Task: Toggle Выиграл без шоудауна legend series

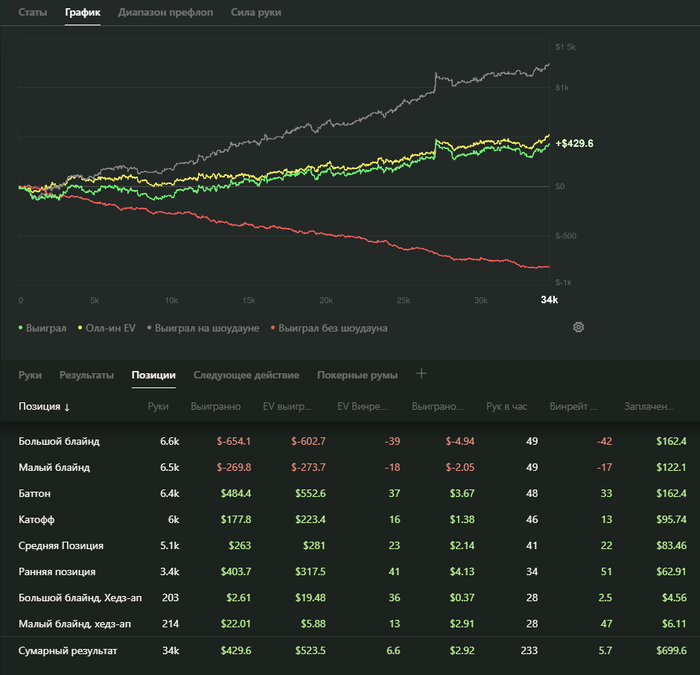Action: click(329, 328)
